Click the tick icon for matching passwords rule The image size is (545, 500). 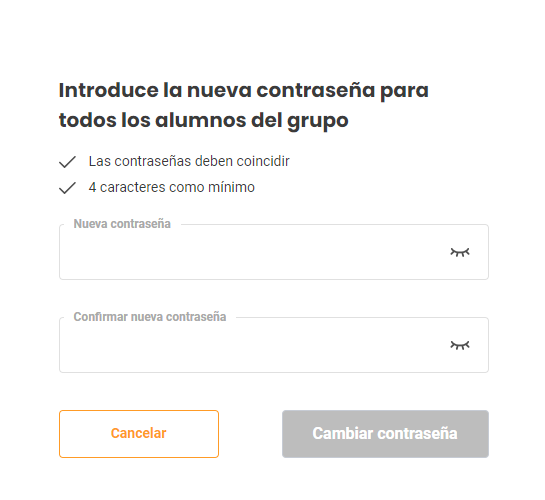(x=67, y=162)
